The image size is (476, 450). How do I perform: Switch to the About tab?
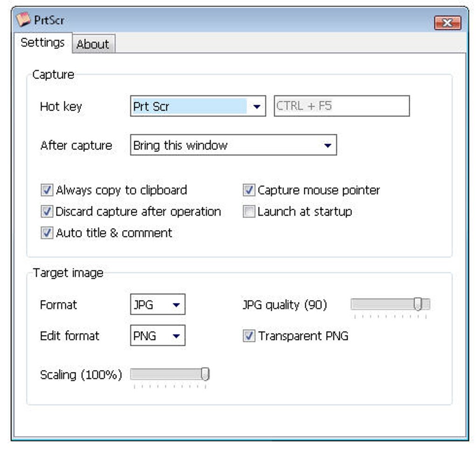point(93,44)
